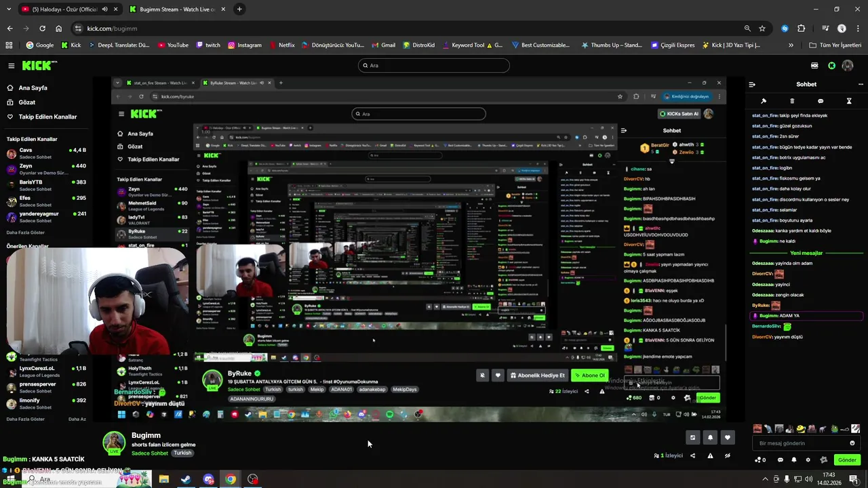Click the trash clear-chat icon
This screenshot has width=868, height=488.
pos(792,101)
